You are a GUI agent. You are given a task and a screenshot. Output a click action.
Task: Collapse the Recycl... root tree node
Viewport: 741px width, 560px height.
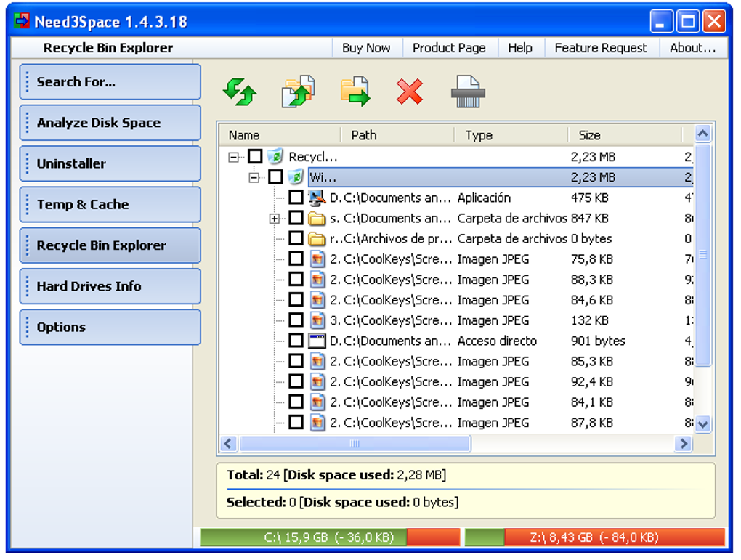tap(233, 157)
